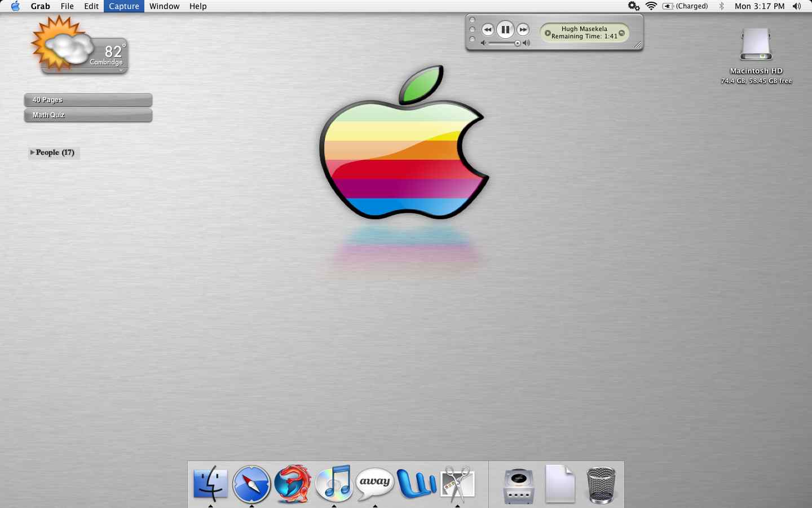This screenshot has width=812, height=508.
Task: Open the highlighted Capture menu
Action: pyautogui.click(x=124, y=6)
